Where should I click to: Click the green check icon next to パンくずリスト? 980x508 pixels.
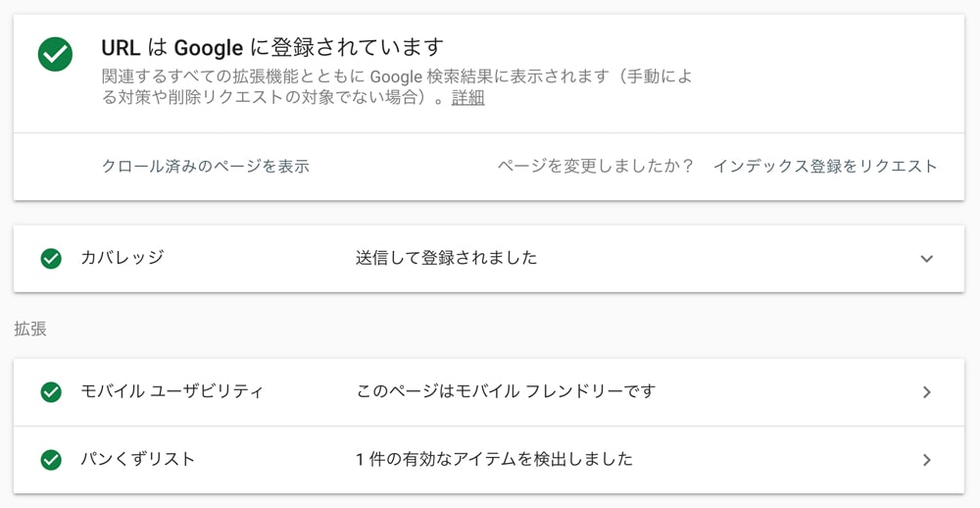(x=51, y=460)
